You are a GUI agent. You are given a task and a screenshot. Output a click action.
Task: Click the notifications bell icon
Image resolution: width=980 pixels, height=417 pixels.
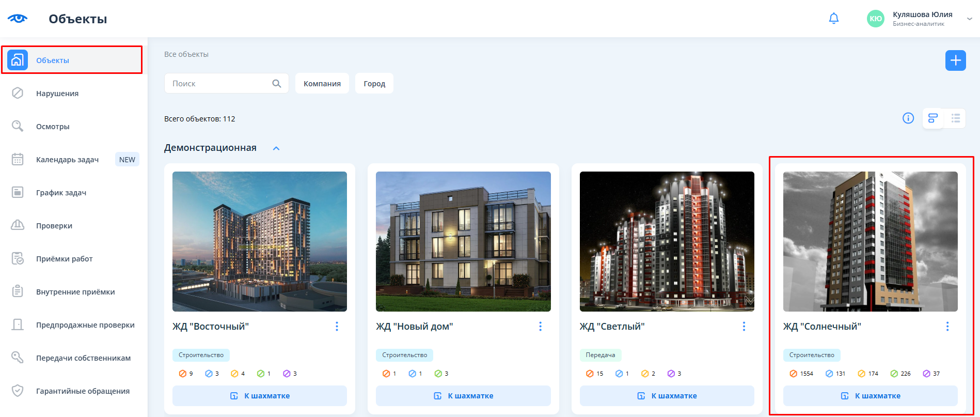click(833, 19)
